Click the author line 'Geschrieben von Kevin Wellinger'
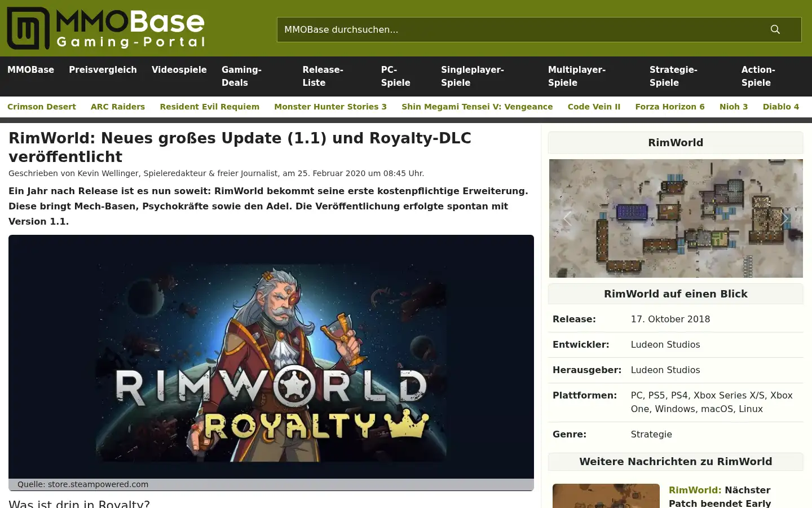Viewport: 812px width, 508px height. [x=216, y=173]
